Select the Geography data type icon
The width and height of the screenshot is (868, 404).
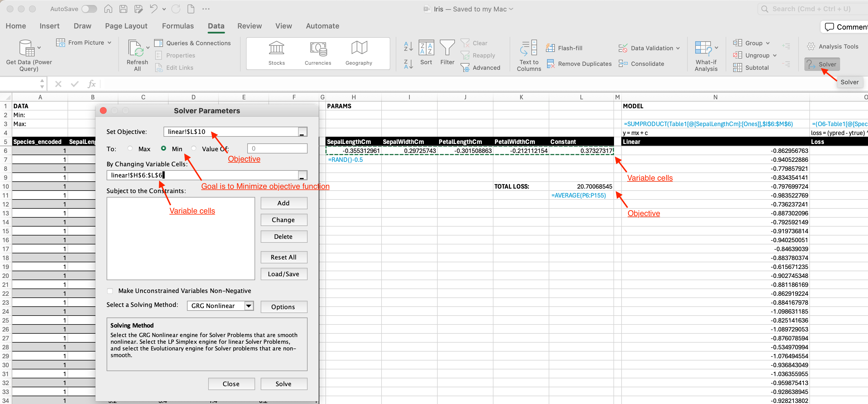(359, 48)
